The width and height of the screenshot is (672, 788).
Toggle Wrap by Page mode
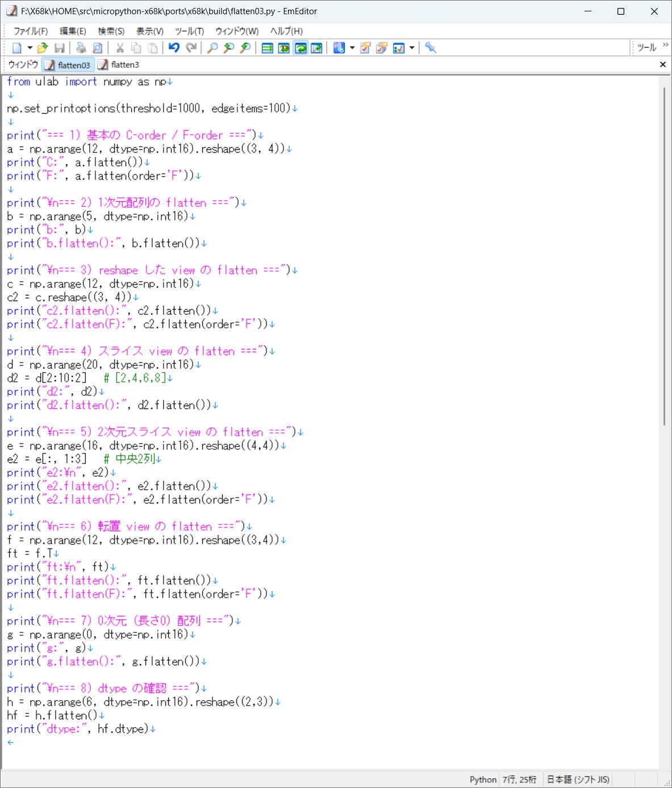(317, 48)
